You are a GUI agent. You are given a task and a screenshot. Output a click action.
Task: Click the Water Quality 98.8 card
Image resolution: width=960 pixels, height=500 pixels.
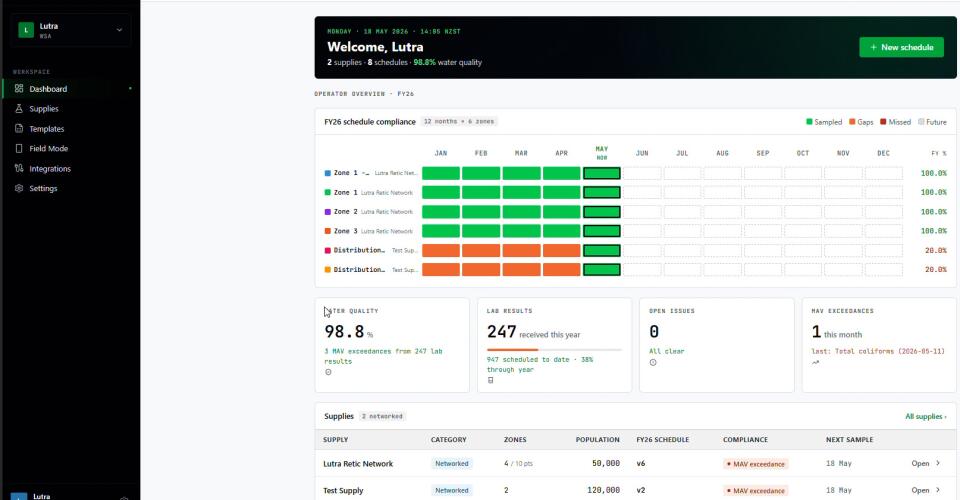(392, 345)
